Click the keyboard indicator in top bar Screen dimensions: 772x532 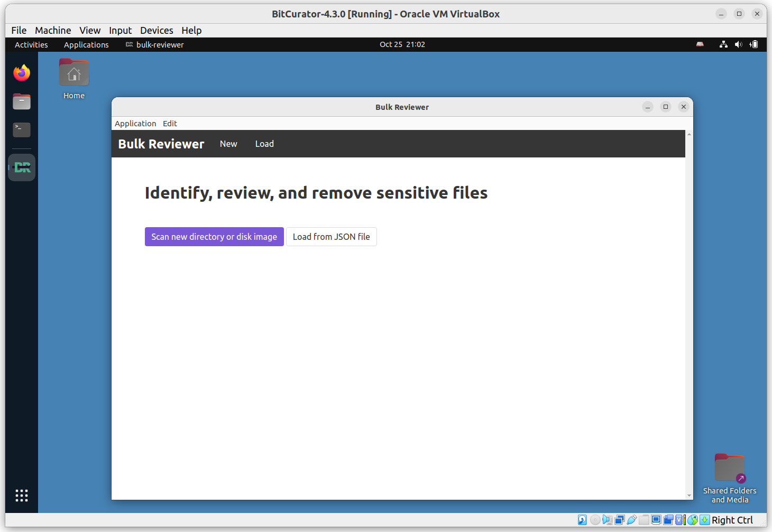pyautogui.click(x=700, y=44)
